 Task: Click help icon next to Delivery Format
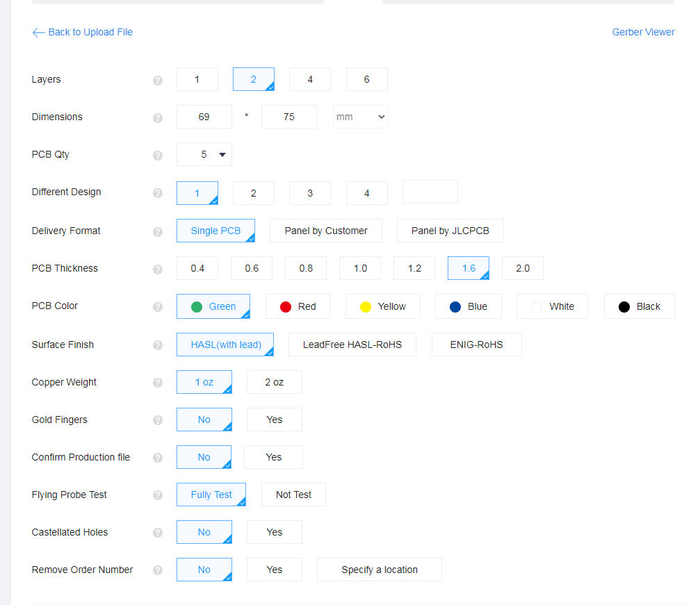point(158,231)
